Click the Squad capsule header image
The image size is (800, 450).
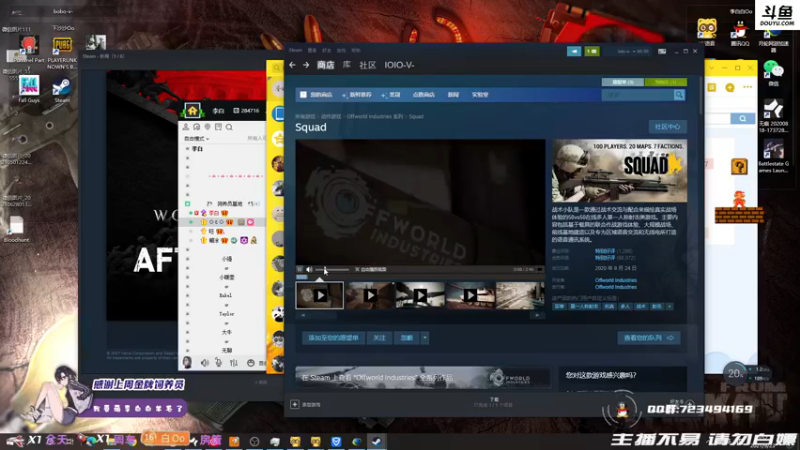(619, 171)
